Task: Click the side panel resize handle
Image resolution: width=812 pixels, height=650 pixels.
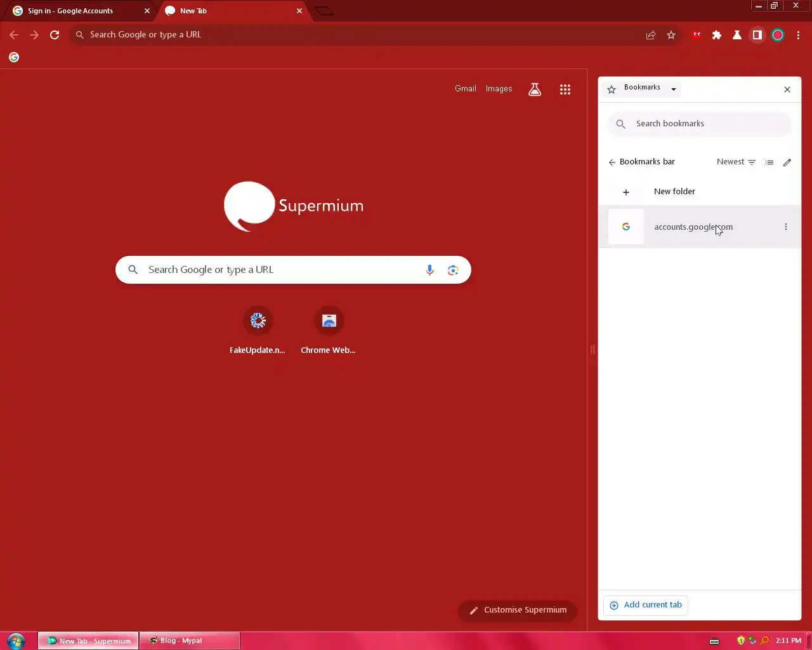Action: point(593,349)
